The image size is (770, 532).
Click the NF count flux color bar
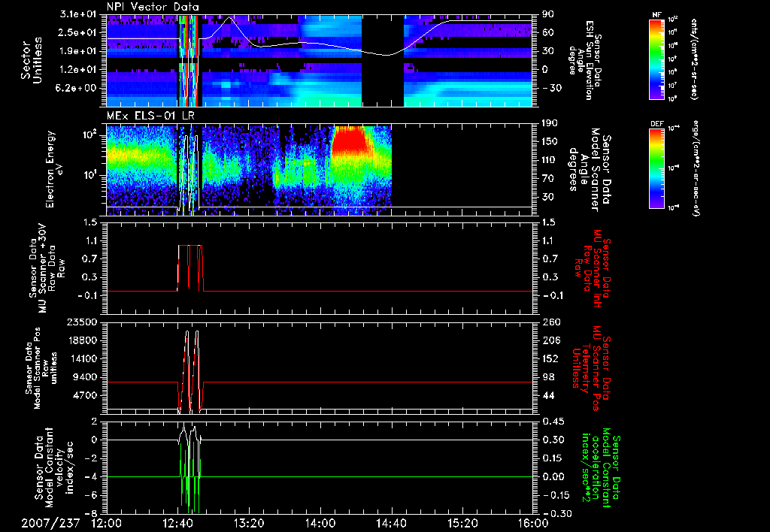pyautogui.click(x=656, y=59)
